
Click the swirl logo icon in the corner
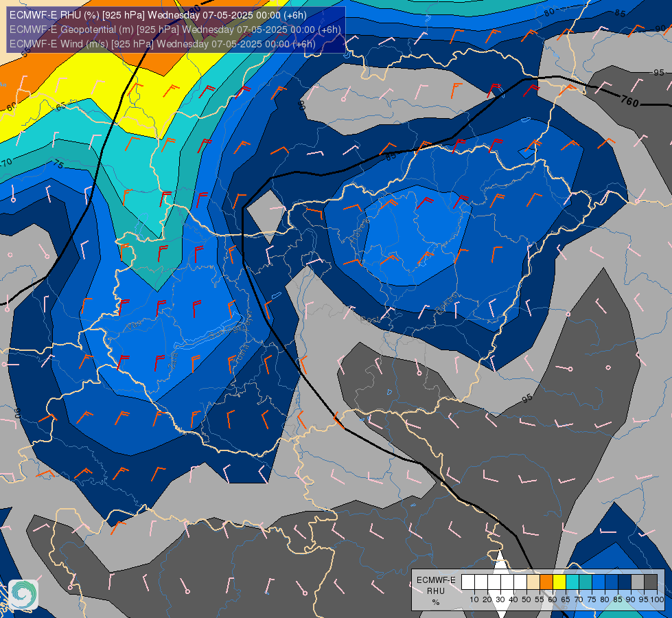pyautogui.click(x=23, y=595)
